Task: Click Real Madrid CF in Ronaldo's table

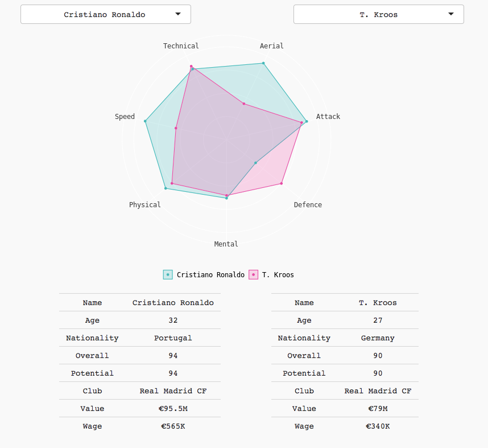Action: 173,391
